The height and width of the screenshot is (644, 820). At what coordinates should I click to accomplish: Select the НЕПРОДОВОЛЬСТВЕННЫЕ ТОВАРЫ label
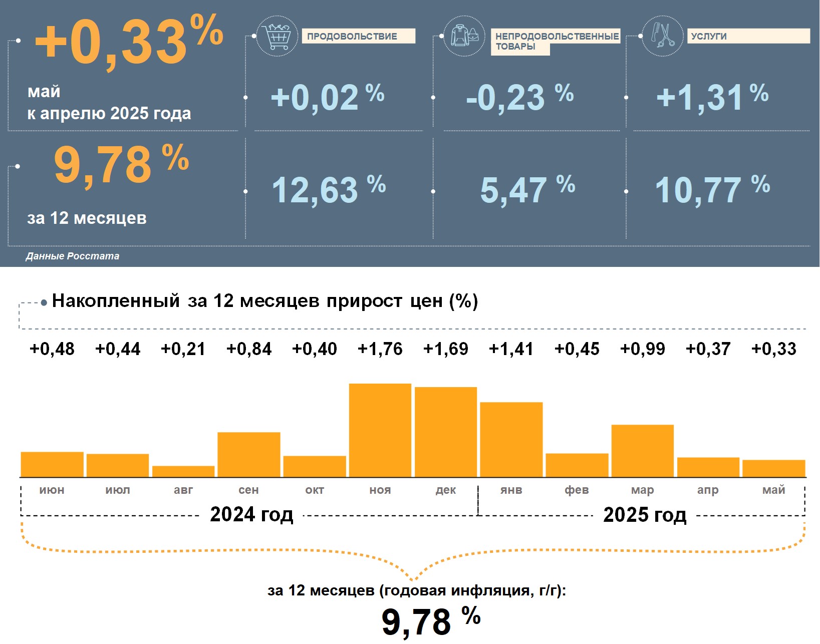pos(556,42)
